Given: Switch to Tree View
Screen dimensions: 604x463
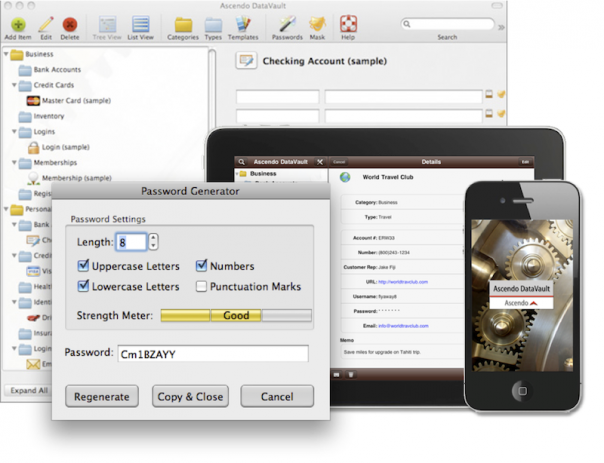Looking at the screenshot, I should pos(107,25).
